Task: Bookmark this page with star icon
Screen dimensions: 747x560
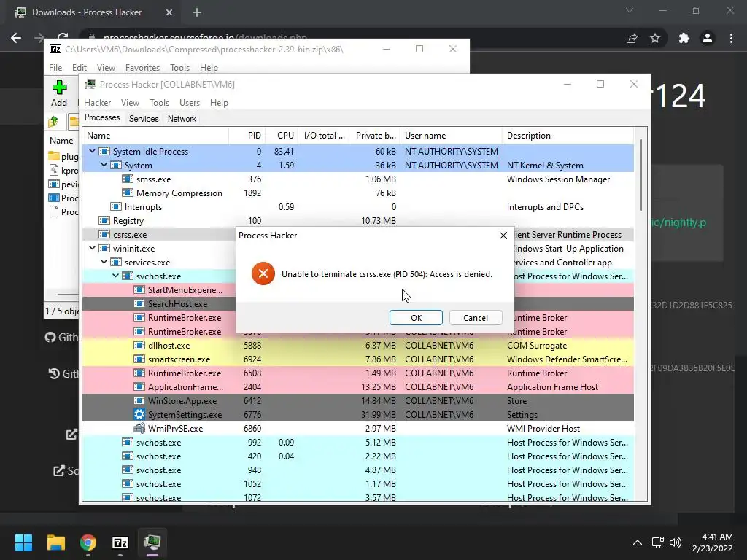Action: (655, 38)
